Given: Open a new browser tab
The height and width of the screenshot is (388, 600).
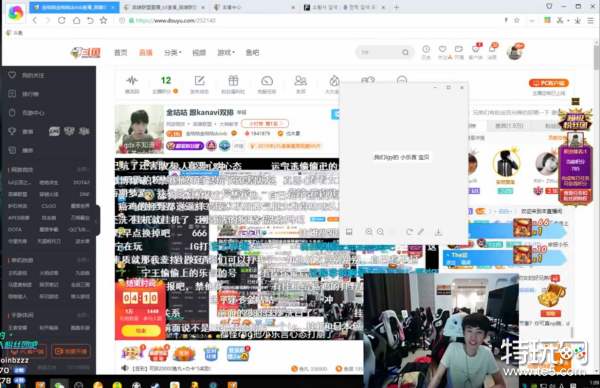Looking at the screenshot, I should (x=396, y=7).
